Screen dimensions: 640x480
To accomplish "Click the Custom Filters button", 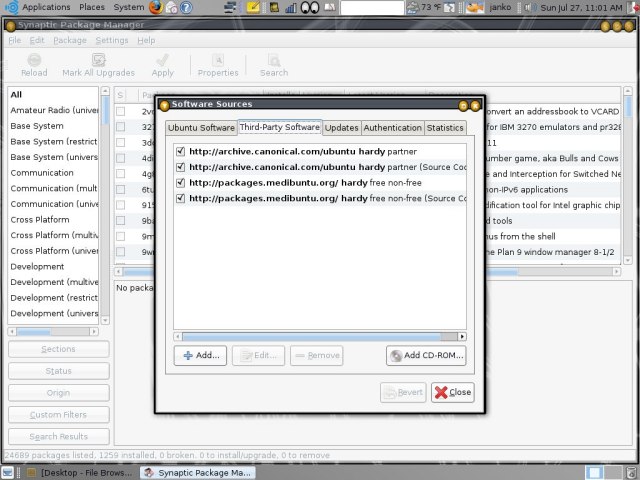I will click(59, 415).
